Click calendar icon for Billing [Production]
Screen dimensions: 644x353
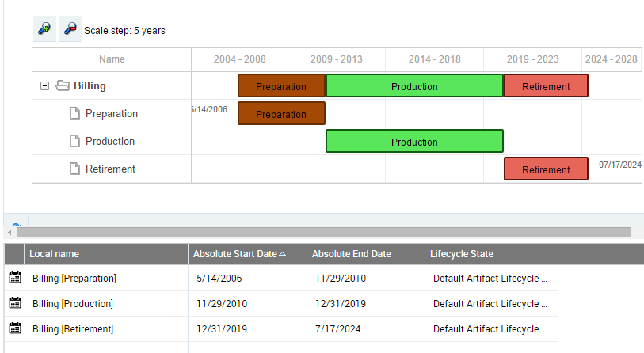[15, 303]
